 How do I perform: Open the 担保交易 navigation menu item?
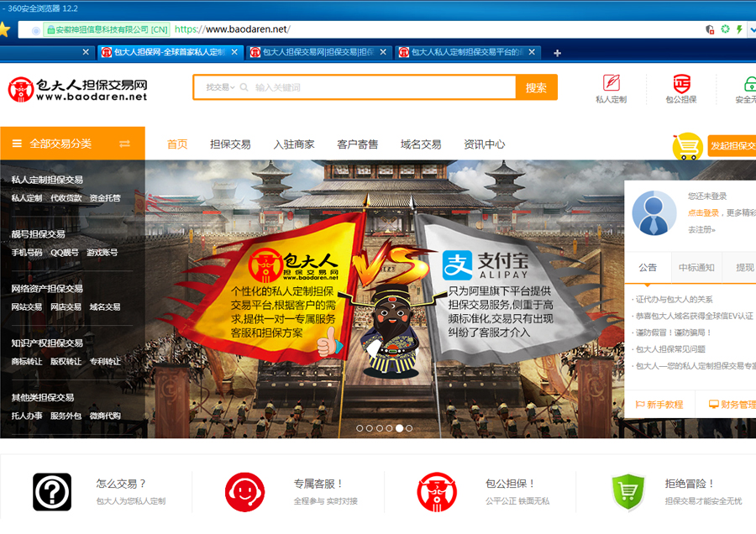pos(230,144)
